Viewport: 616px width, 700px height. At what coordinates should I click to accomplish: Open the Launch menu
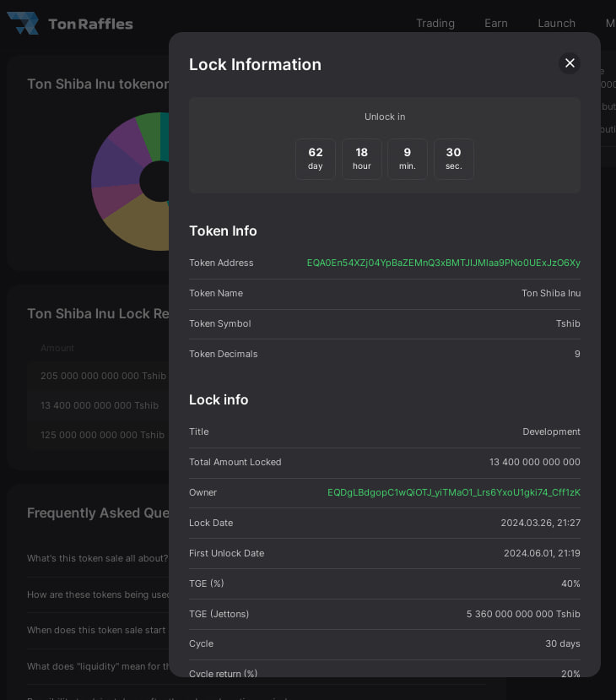556,23
